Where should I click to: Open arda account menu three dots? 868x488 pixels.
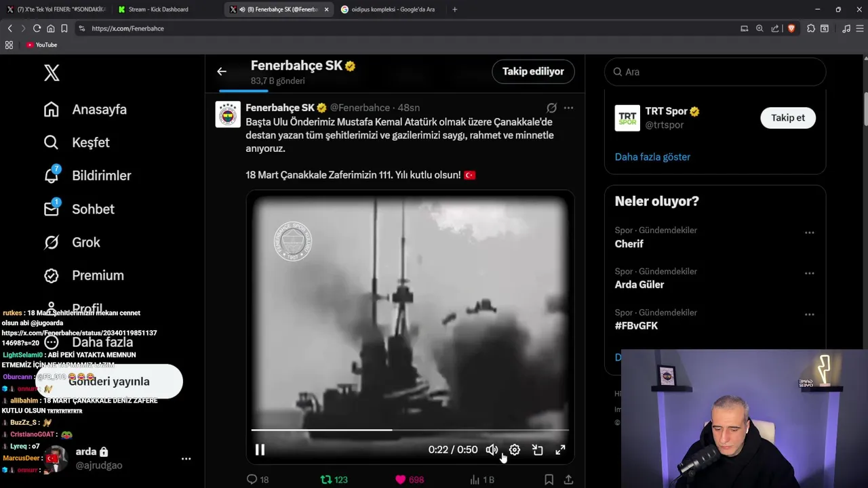tap(186, 459)
